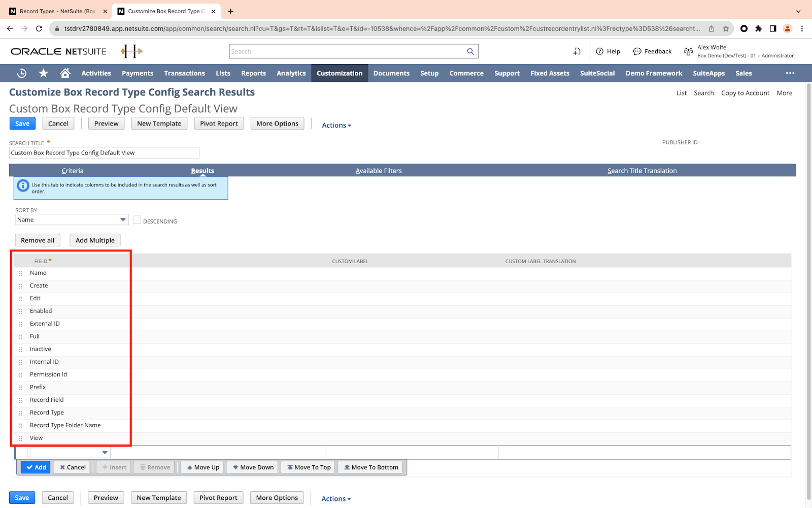Click the Feedback speech bubble icon
Screen dimensions: 812x508
[x=637, y=51]
